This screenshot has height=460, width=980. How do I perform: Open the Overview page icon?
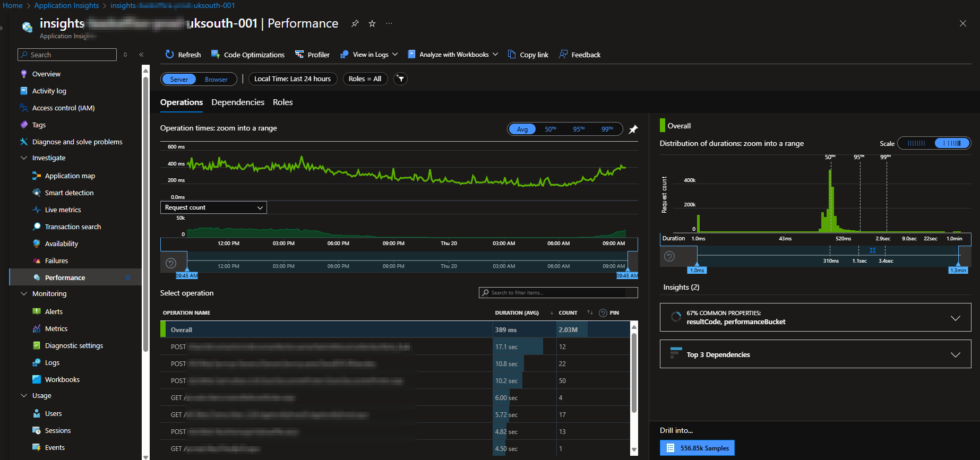pyautogui.click(x=23, y=74)
